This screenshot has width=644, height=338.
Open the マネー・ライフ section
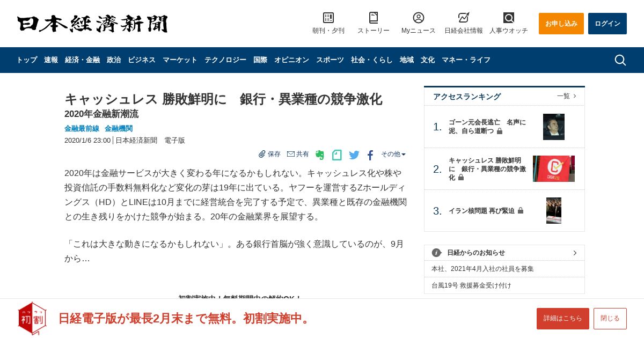tap(466, 60)
